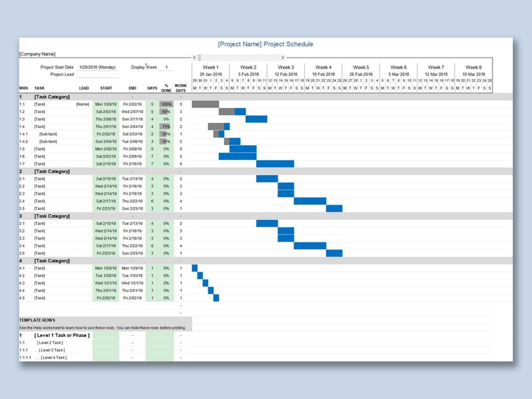Click the [Project Name] Project Schedule title
Screen dimensions: 532x399
click(x=265, y=44)
